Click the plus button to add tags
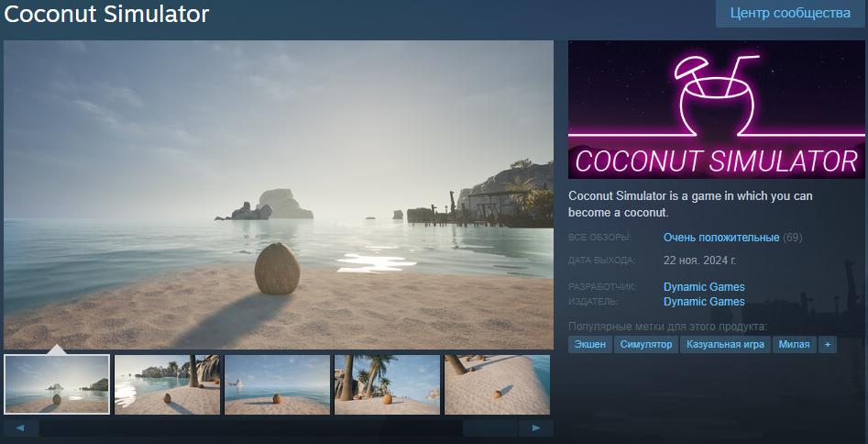Screen dimensions: 868x444 click(828, 344)
